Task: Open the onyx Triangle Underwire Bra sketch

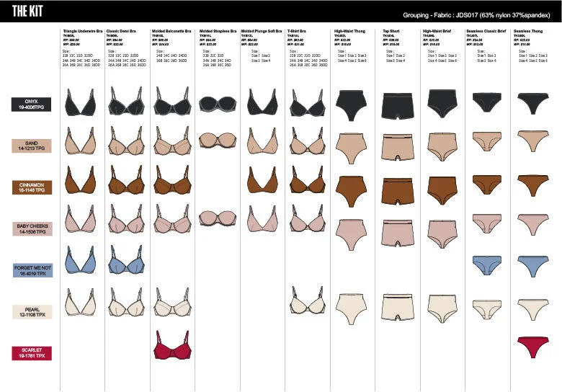Action: tap(81, 102)
